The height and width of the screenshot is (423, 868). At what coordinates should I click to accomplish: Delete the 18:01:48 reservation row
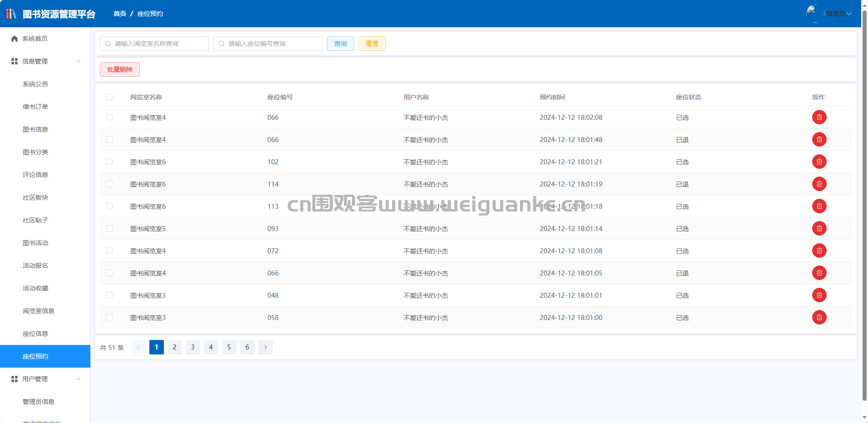pyautogui.click(x=819, y=139)
